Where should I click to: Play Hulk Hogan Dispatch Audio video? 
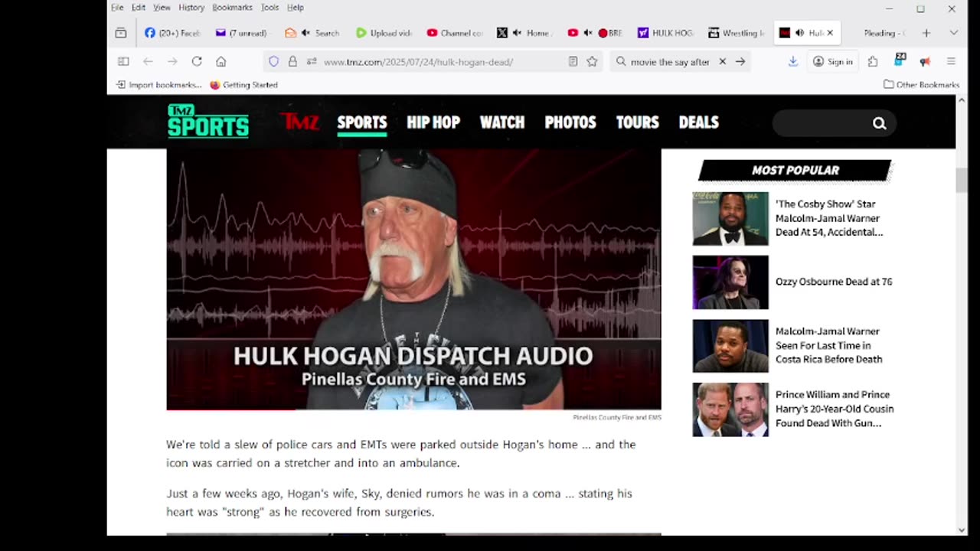point(413,279)
